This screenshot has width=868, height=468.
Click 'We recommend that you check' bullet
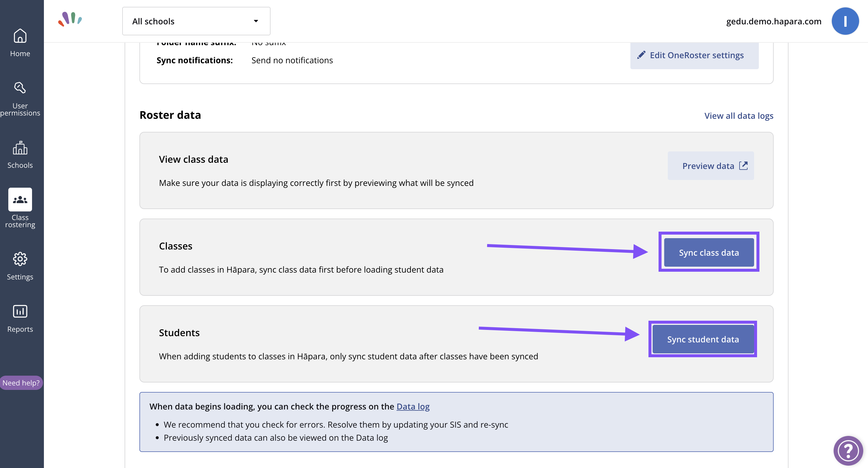click(x=336, y=424)
